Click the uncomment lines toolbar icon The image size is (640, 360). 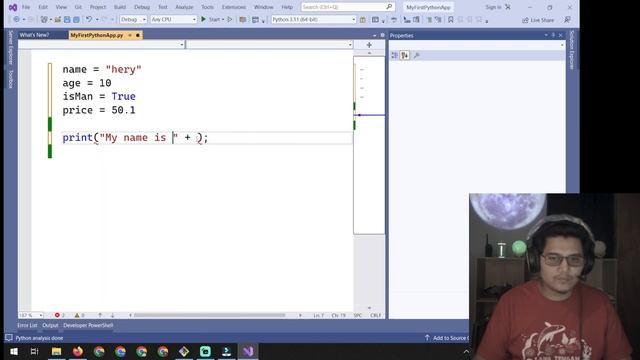click(438, 19)
